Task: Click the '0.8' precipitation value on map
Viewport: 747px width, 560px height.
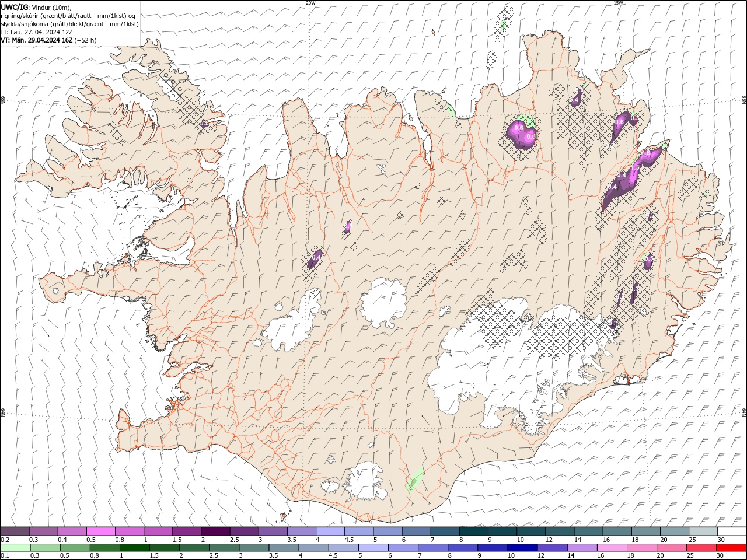Action: coord(530,136)
